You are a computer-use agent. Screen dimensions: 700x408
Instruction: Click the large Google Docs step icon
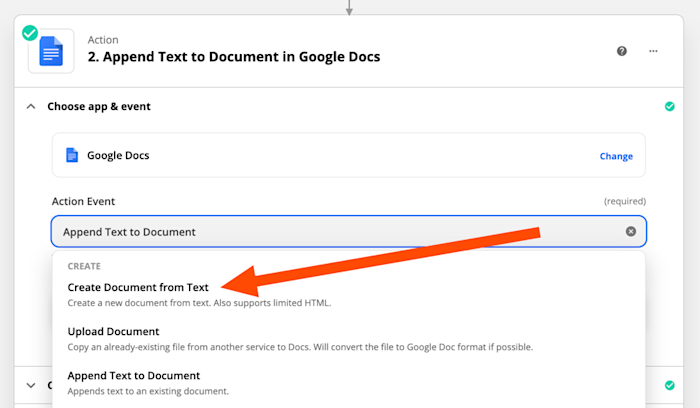(51, 51)
